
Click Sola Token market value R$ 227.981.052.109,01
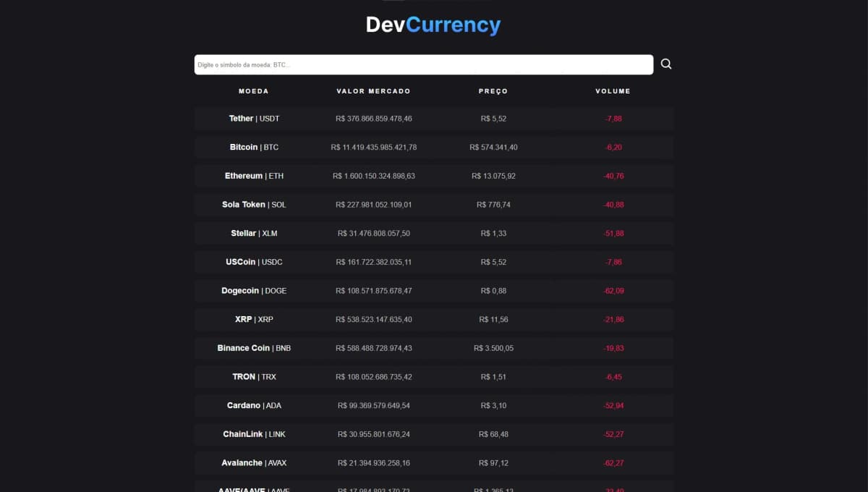click(x=374, y=205)
